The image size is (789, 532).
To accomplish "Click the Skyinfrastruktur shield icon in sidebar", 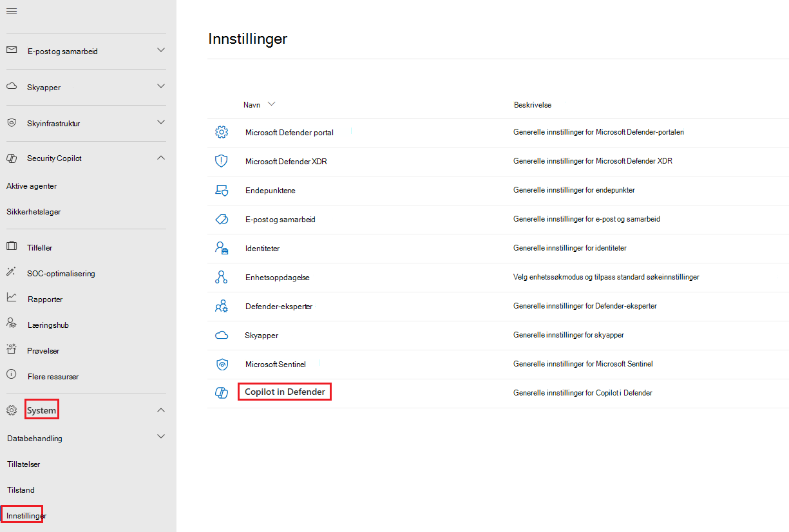I will [x=12, y=122].
